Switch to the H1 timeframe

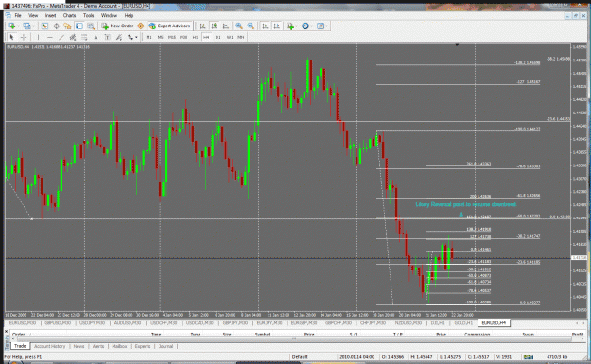[x=195, y=37]
